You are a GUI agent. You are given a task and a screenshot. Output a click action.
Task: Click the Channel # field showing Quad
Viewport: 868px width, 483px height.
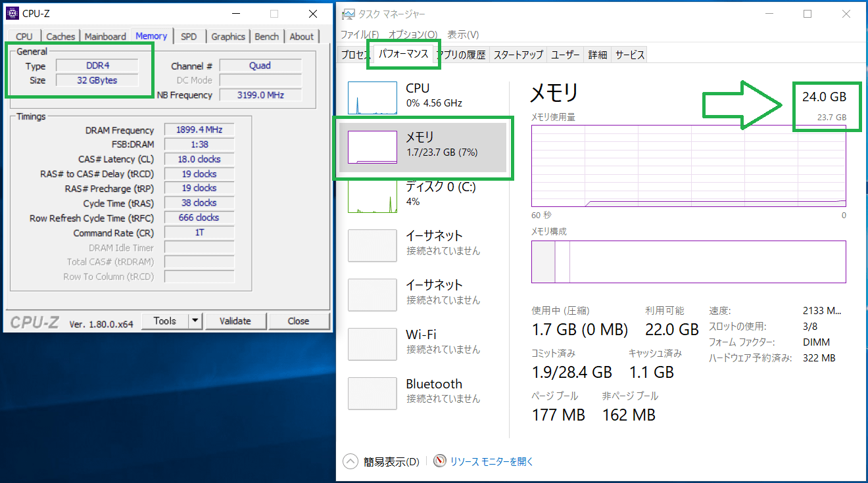[x=260, y=66]
